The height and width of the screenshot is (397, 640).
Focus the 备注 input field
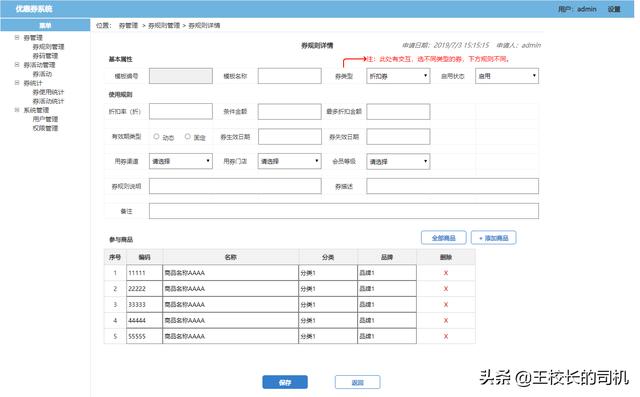click(344, 211)
